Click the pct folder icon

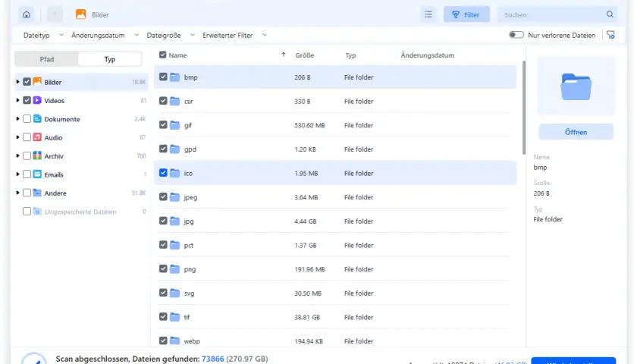coord(174,244)
